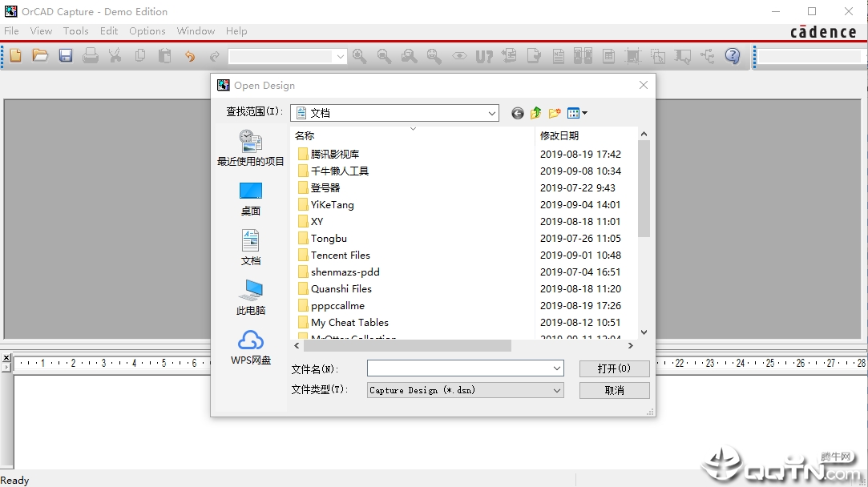Select the Tencent Files folder
Viewport: 868px width, 487px height.
tap(333, 256)
